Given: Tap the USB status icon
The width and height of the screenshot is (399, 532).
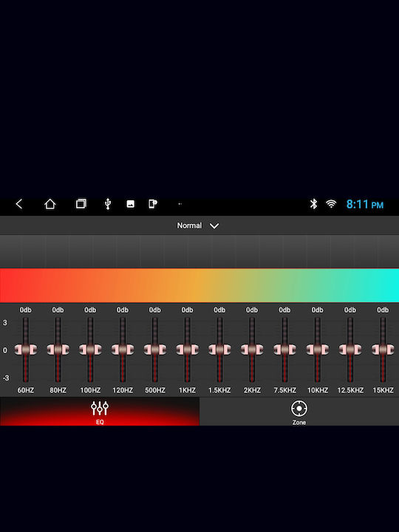Looking at the screenshot, I should [x=108, y=204].
